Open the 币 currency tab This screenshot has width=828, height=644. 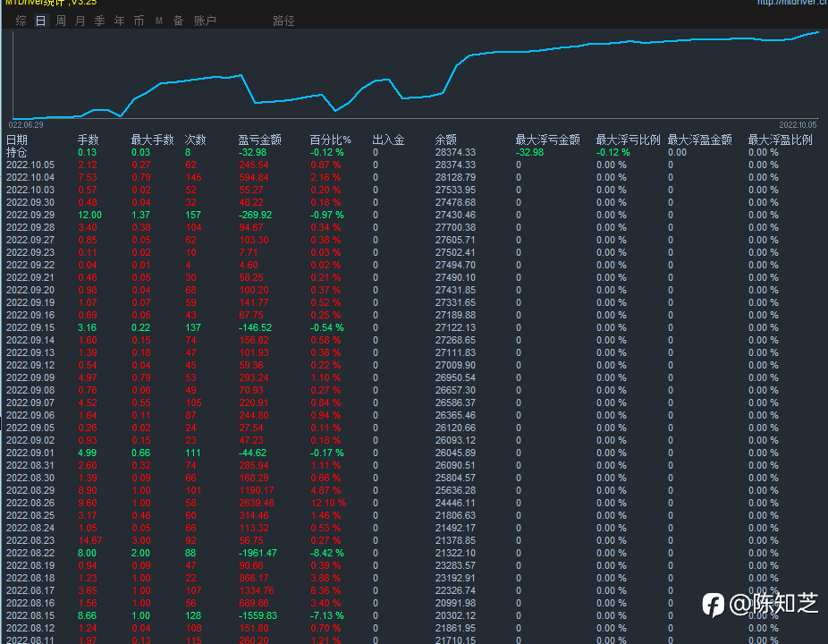[139, 21]
